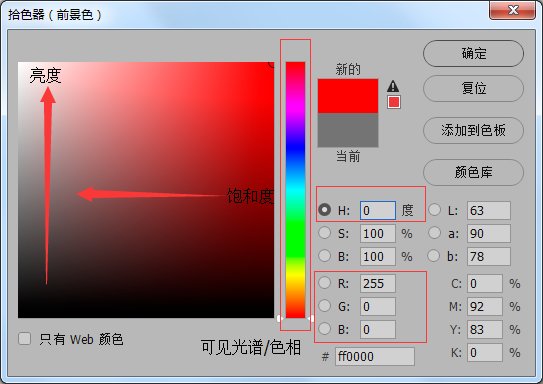Select the Lab b radio button
Image resolution: width=543 pixels, height=384 pixels.
click(x=434, y=256)
